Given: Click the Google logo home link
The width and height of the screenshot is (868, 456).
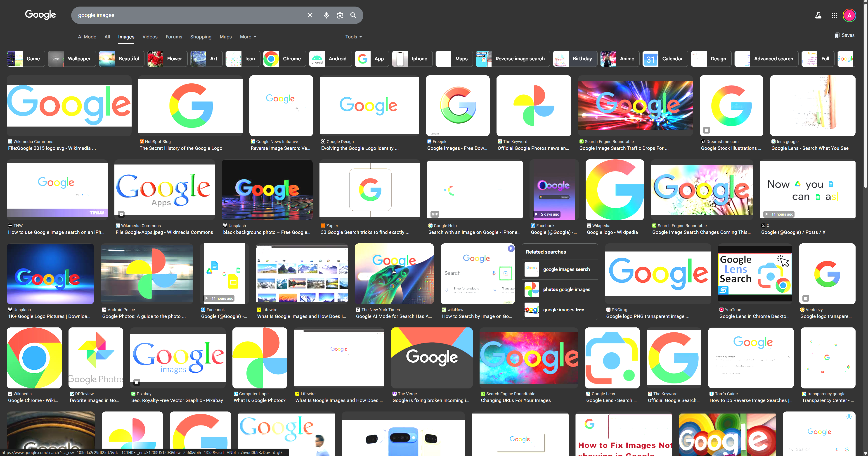Looking at the screenshot, I should pyautogui.click(x=40, y=14).
